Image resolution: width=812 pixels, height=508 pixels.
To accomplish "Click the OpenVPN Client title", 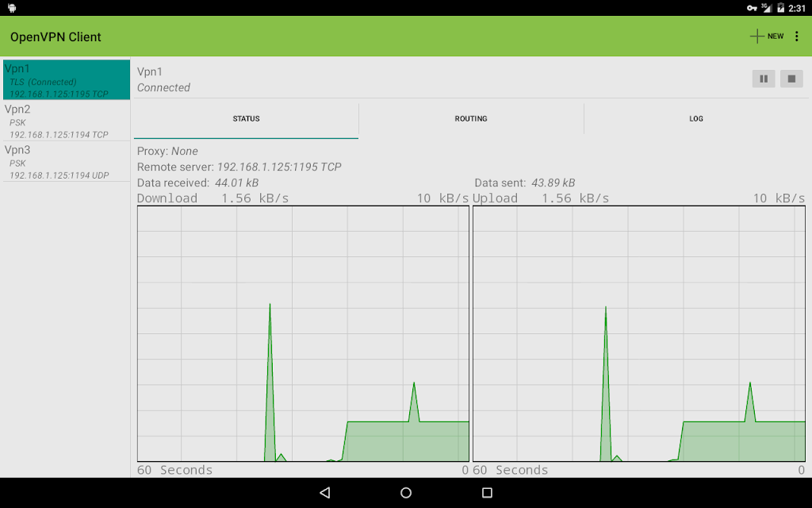I will coord(56,37).
